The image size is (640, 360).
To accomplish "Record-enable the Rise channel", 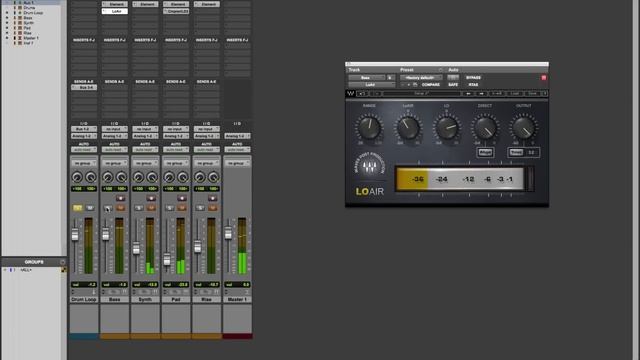I will pyautogui.click(x=212, y=198).
